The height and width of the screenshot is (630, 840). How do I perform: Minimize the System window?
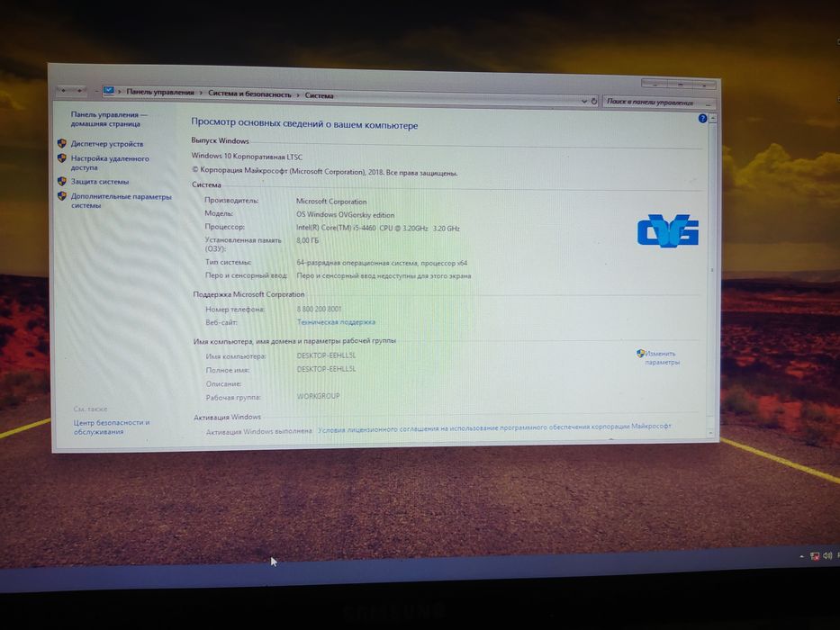655,84
